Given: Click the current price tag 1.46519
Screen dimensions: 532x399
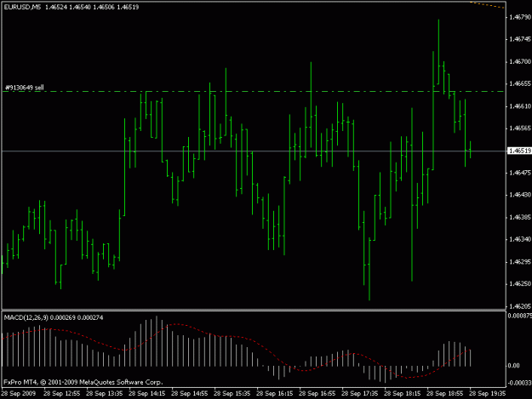Looking at the screenshot, I should 519,151.
